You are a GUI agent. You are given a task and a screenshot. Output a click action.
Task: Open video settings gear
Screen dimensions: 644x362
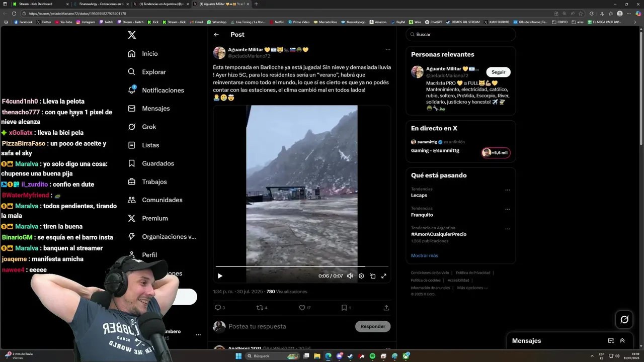[x=361, y=276]
